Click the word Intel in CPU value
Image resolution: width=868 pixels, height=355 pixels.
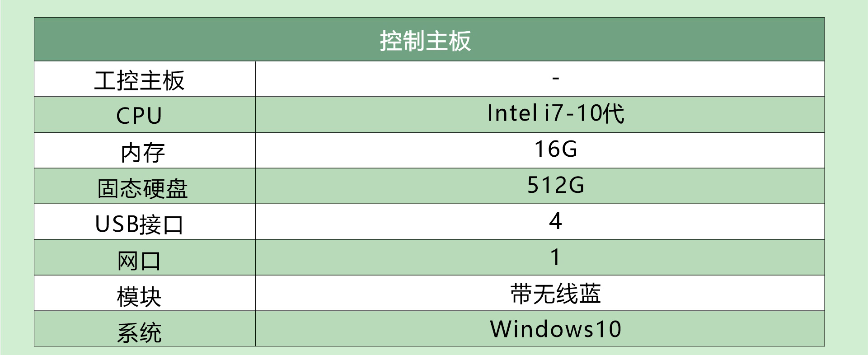tap(512, 113)
